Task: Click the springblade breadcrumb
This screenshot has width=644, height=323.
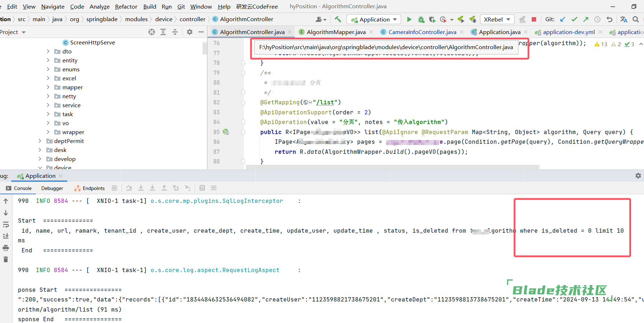Action: click(x=102, y=19)
